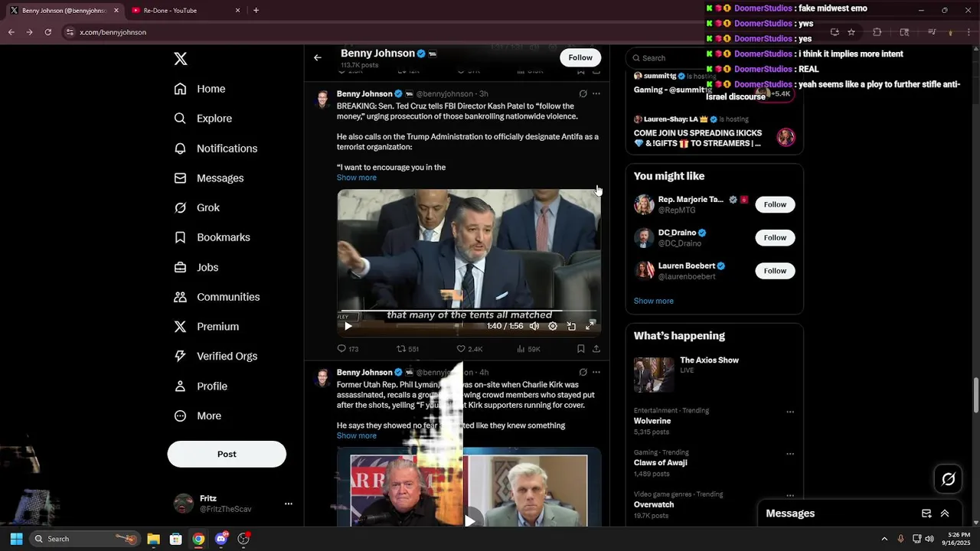Follow Benny Johnson from header
Image resolution: width=980 pixels, height=551 pixels.
point(580,57)
